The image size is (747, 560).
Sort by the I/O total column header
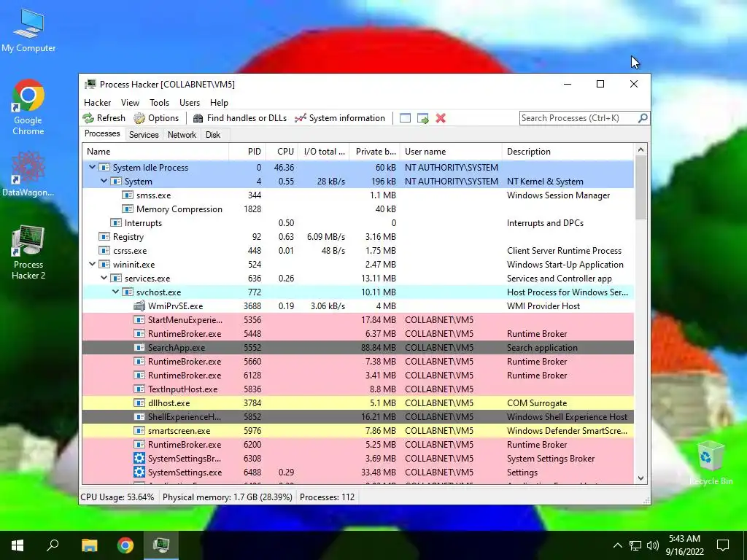(324, 152)
